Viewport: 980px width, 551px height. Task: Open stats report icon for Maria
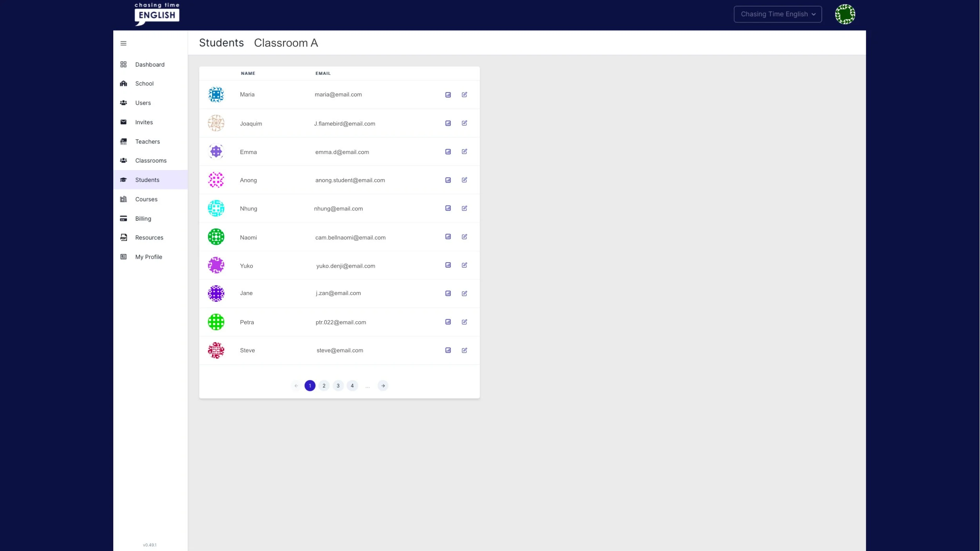pyautogui.click(x=448, y=95)
